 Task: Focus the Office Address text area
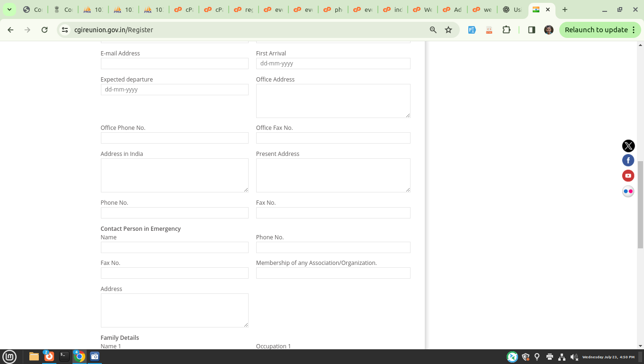333,100
